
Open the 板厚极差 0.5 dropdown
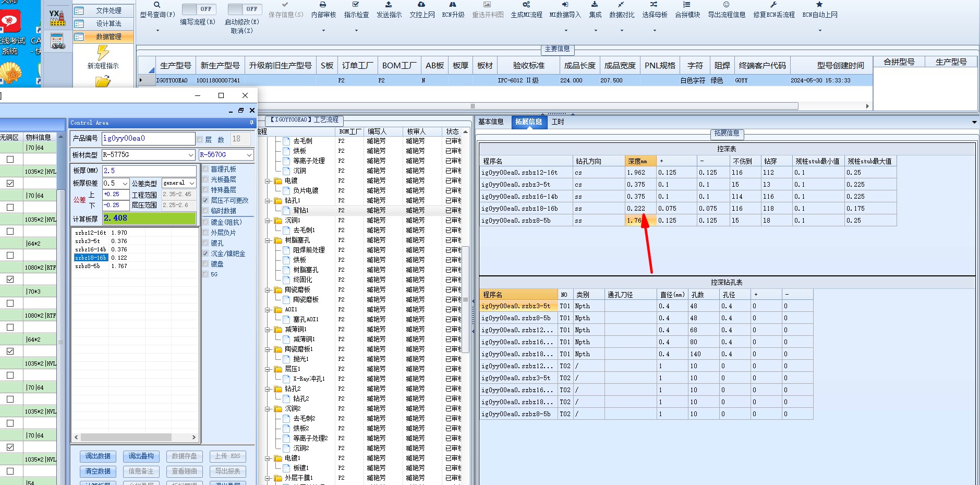(125, 184)
